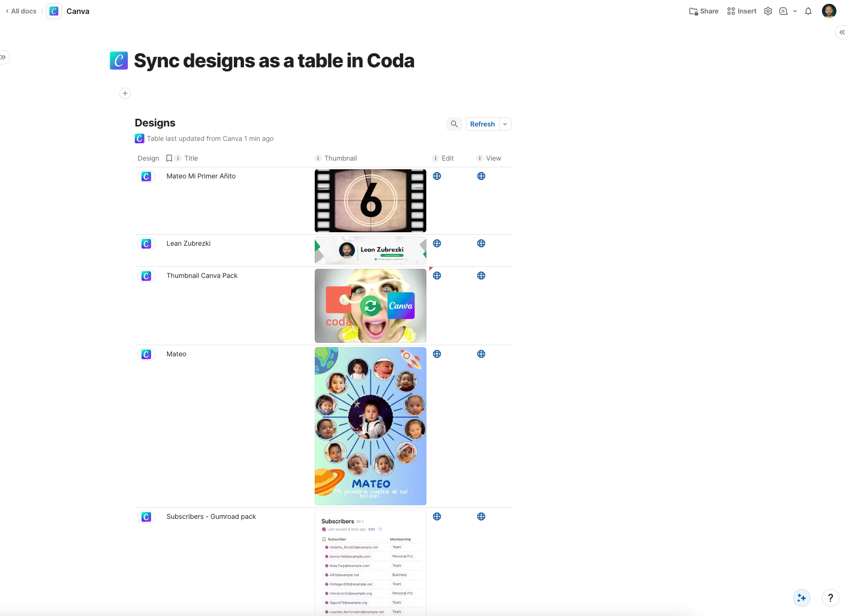The height and width of the screenshot is (616, 847).
Task: Click the Canva icon beside page title
Action: pyautogui.click(x=119, y=61)
